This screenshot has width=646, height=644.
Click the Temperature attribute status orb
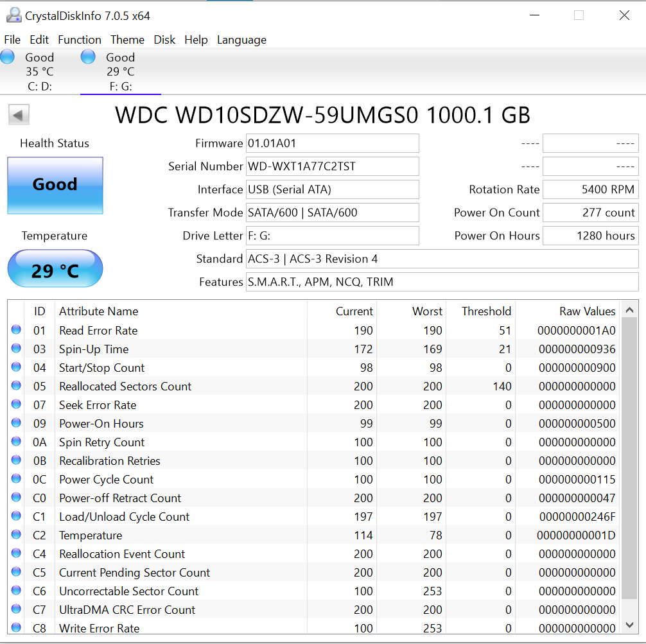point(16,535)
